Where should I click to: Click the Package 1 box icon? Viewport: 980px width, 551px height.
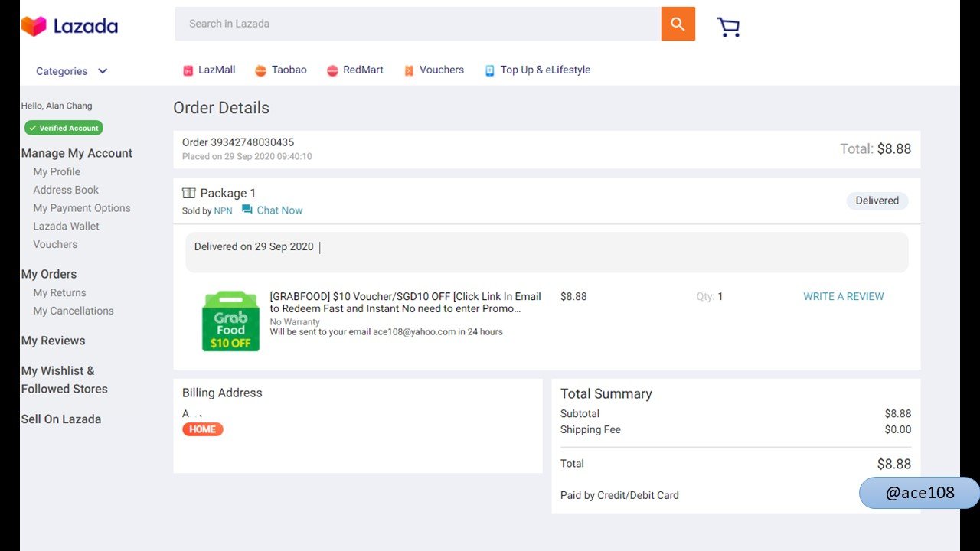point(189,193)
